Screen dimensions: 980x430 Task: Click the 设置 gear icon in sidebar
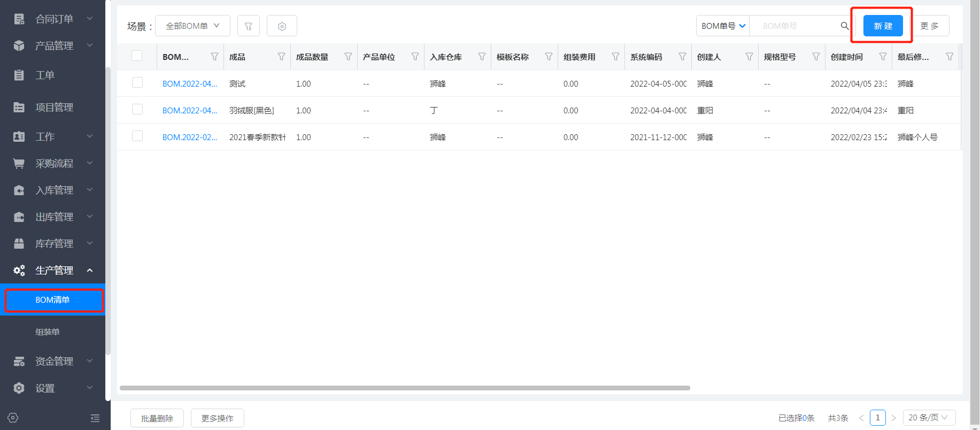(19, 388)
